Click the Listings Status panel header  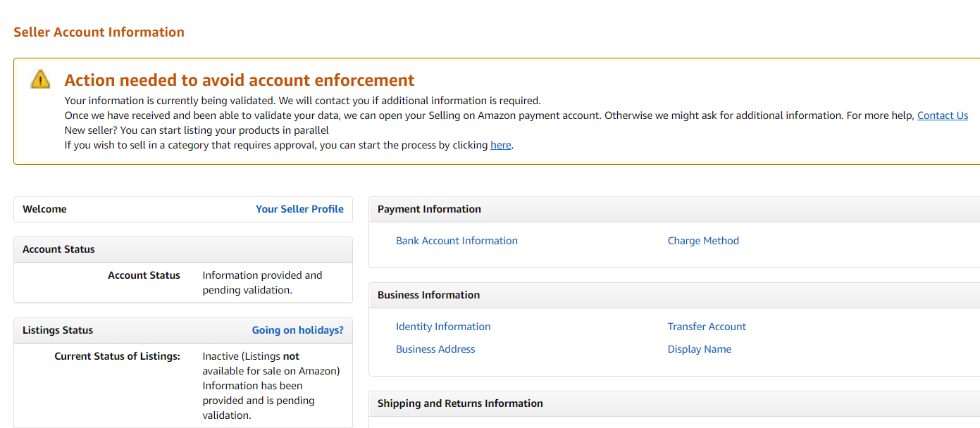58,330
